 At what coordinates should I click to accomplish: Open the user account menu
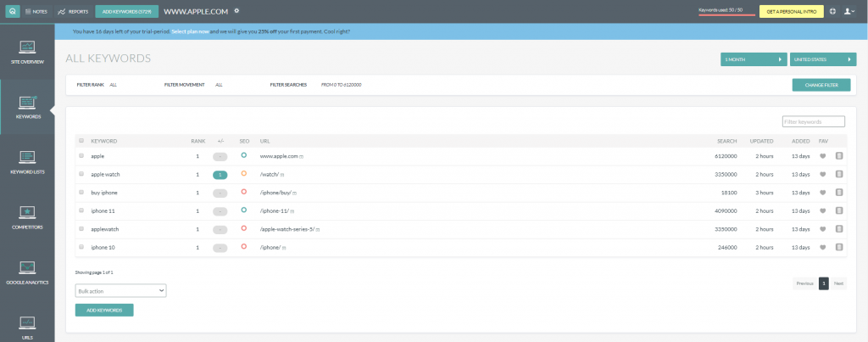(x=849, y=11)
